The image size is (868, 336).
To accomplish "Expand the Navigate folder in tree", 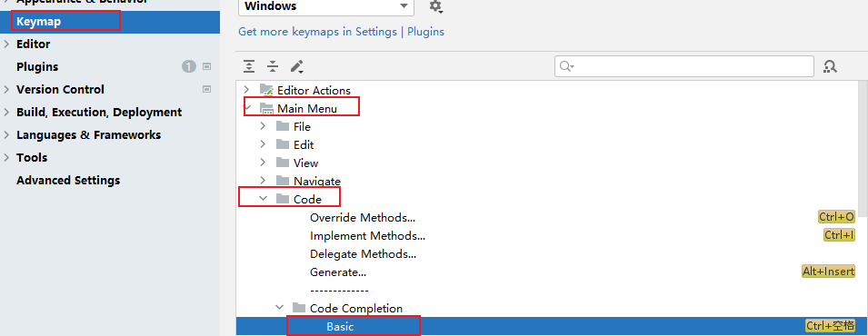I will [x=264, y=181].
